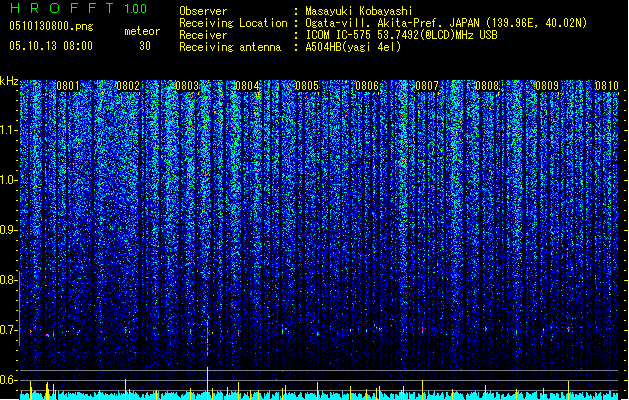Click the antenna value A504HB(yagi 4el)
Viewport: 629px width, 400px height.
353,47
